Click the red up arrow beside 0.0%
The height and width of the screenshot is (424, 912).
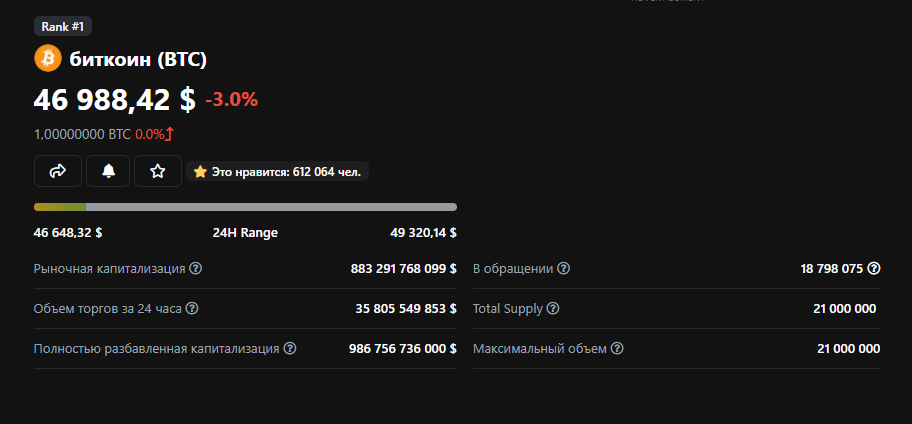(x=170, y=134)
